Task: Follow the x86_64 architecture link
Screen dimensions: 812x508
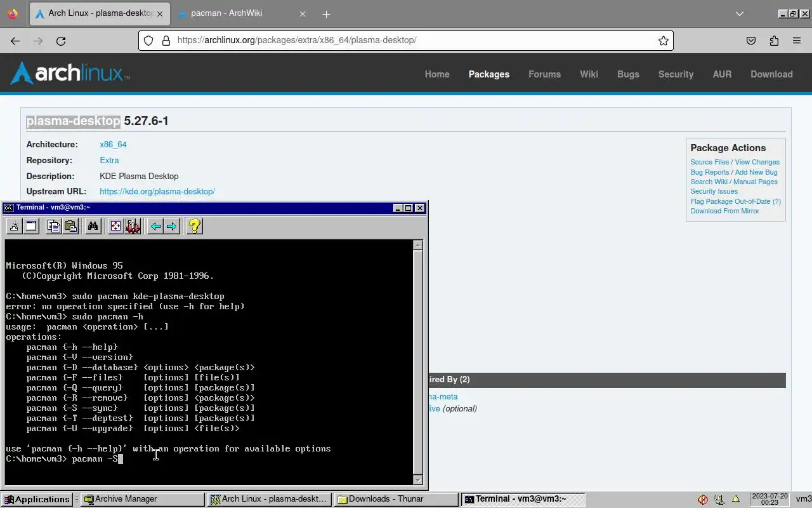Action: point(113,145)
